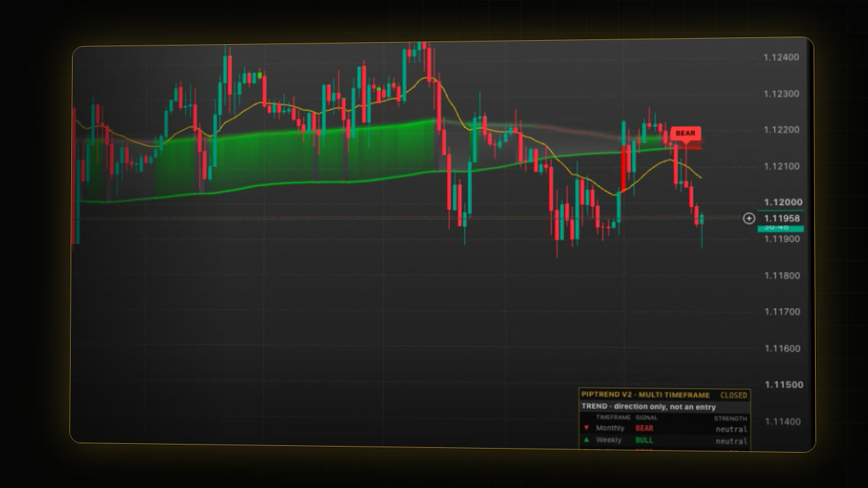Click the TIMEFRAME column header
The image size is (868, 488).
(x=614, y=418)
